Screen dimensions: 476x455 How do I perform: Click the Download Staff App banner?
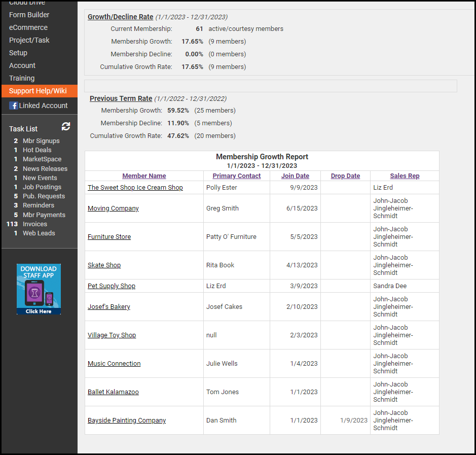pyautogui.click(x=39, y=289)
